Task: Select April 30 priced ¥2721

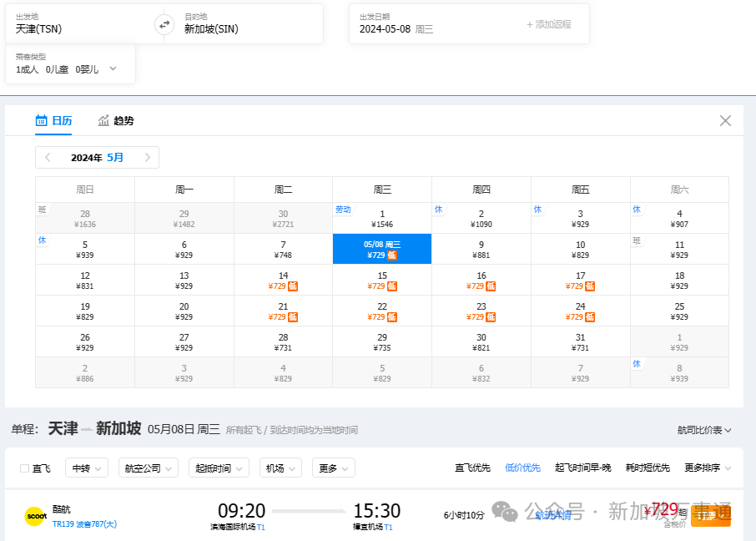Action: pyautogui.click(x=283, y=218)
